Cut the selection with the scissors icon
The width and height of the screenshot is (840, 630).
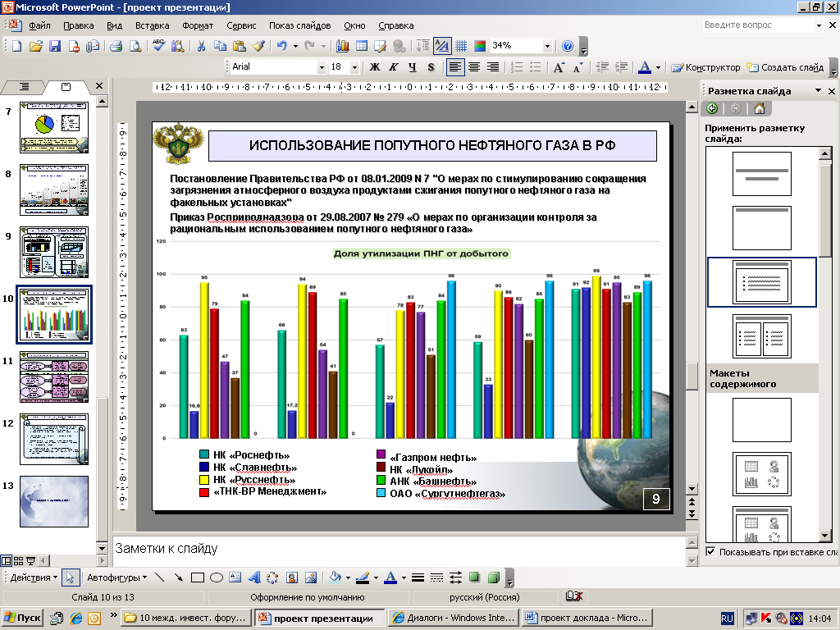pyautogui.click(x=202, y=46)
